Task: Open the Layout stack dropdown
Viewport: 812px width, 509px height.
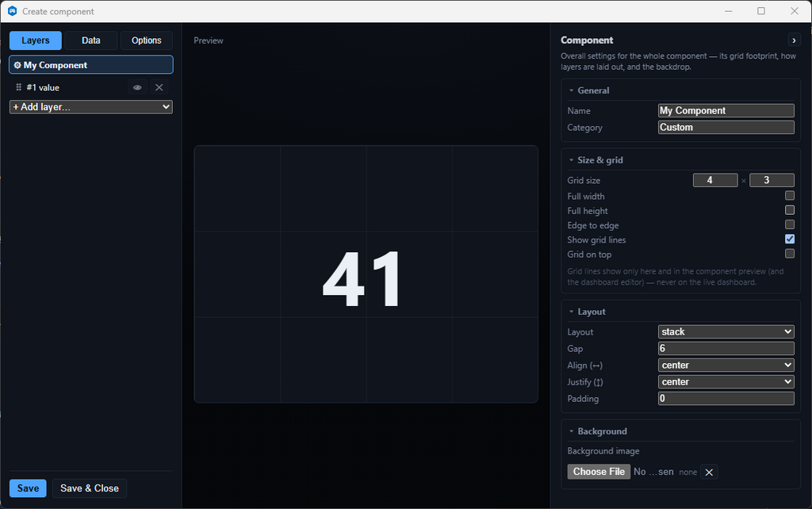Action: click(x=726, y=332)
